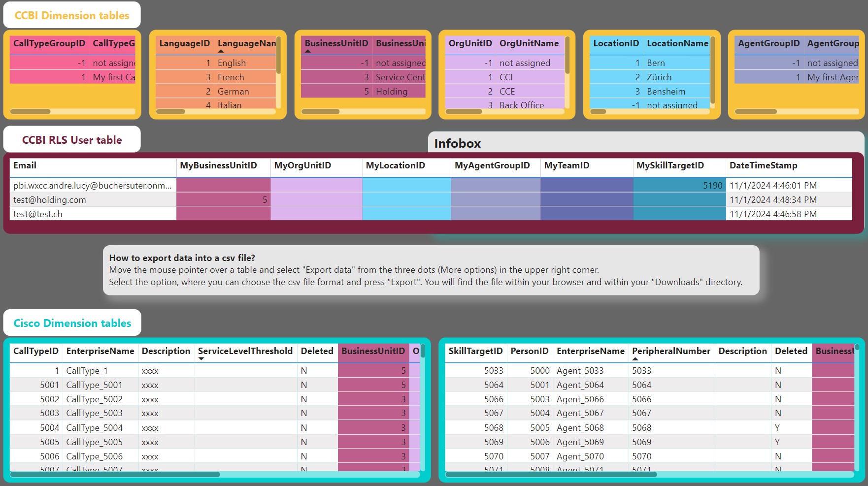
Task: Click the AgentGroupID column header
Action: (x=768, y=43)
